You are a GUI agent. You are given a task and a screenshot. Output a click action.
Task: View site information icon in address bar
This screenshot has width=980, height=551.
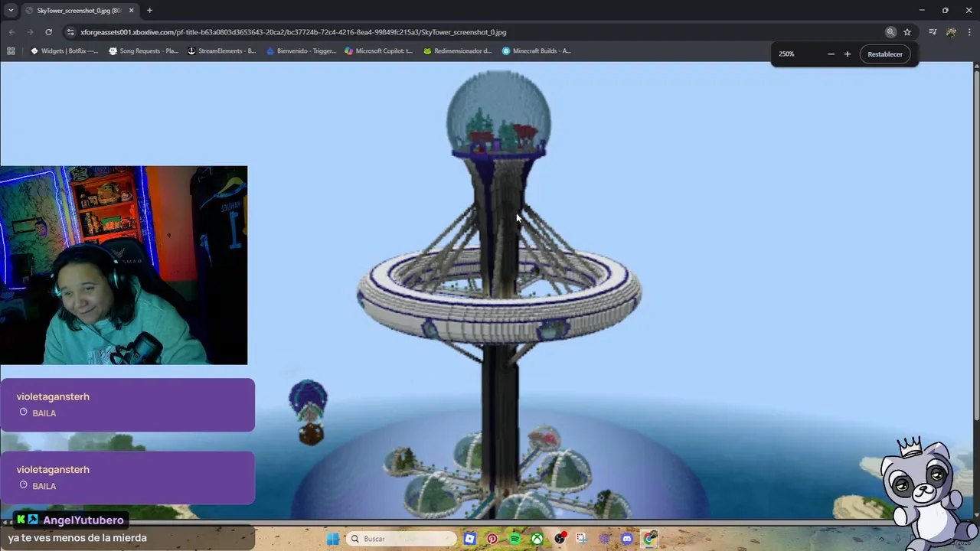point(70,32)
